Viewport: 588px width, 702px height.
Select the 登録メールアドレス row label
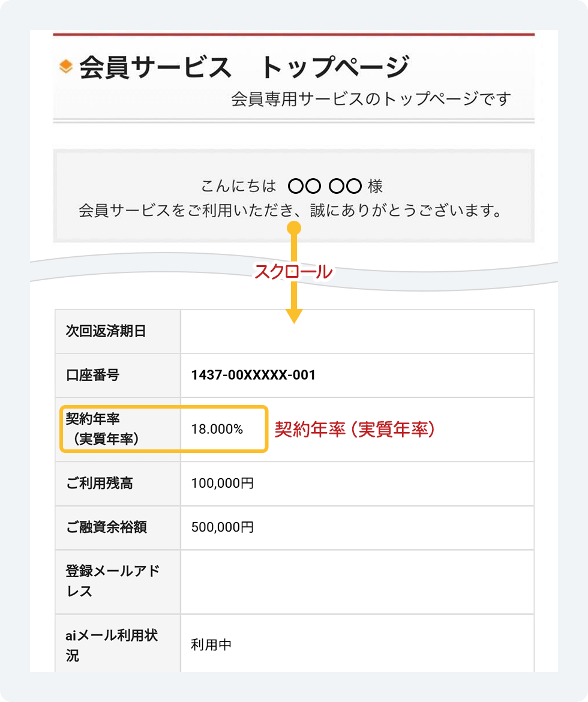113,581
